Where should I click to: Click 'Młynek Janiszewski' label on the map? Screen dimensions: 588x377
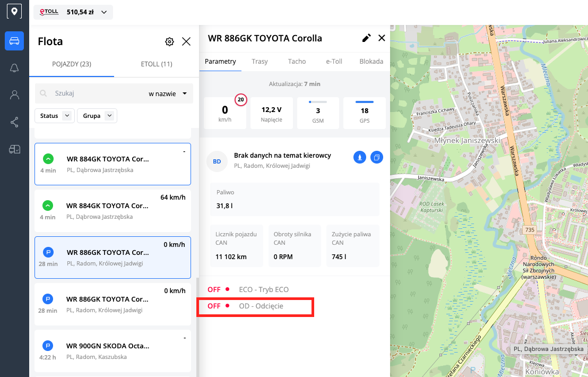point(467,141)
